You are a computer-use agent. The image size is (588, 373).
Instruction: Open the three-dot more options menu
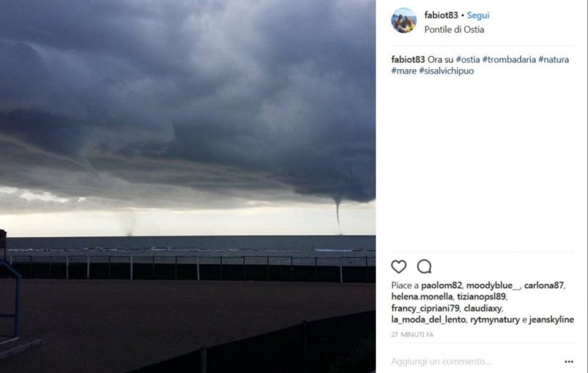tap(569, 362)
